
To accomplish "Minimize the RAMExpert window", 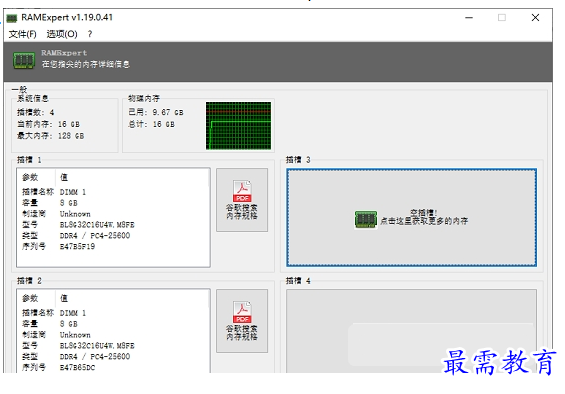I will [x=469, y=18].
